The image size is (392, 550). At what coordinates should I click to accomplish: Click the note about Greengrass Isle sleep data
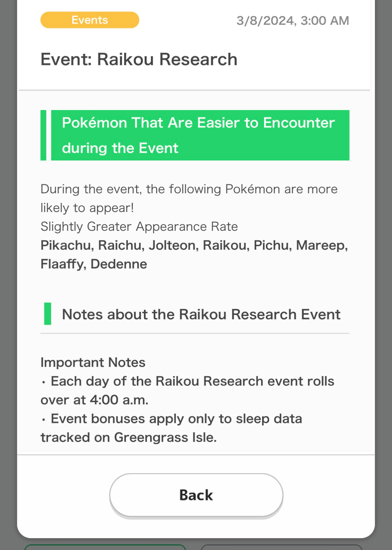click(x=171, y=428)
